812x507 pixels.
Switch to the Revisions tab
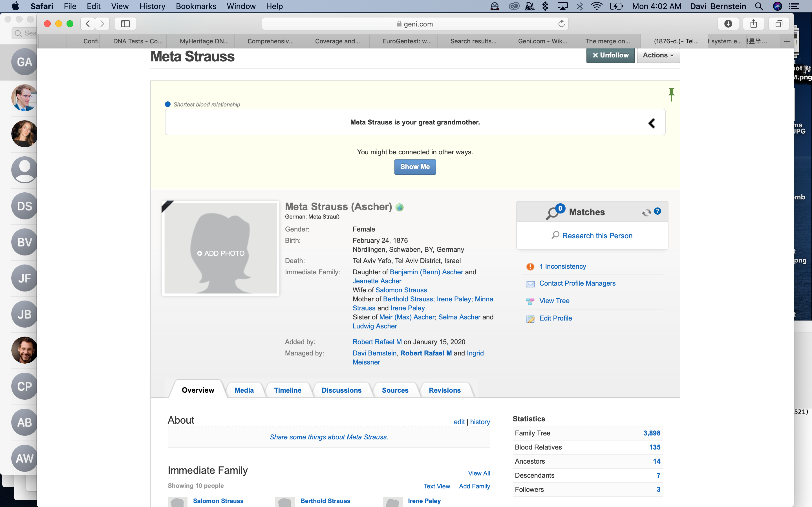(445, 390)
